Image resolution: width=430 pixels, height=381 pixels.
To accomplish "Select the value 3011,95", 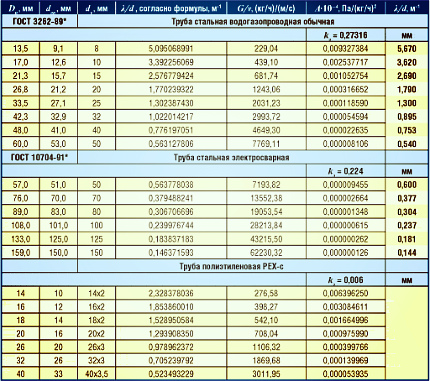I will pos(266,374).
